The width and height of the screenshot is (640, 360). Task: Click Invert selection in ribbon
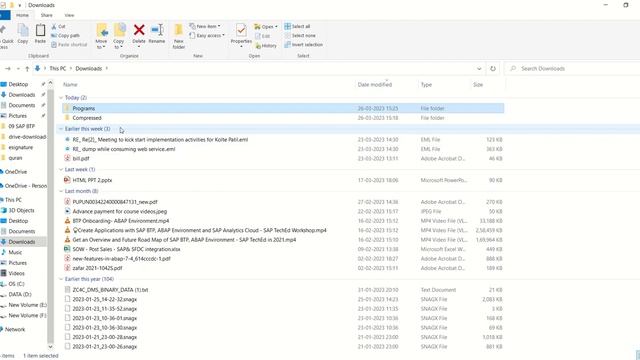tap(304, 44)
